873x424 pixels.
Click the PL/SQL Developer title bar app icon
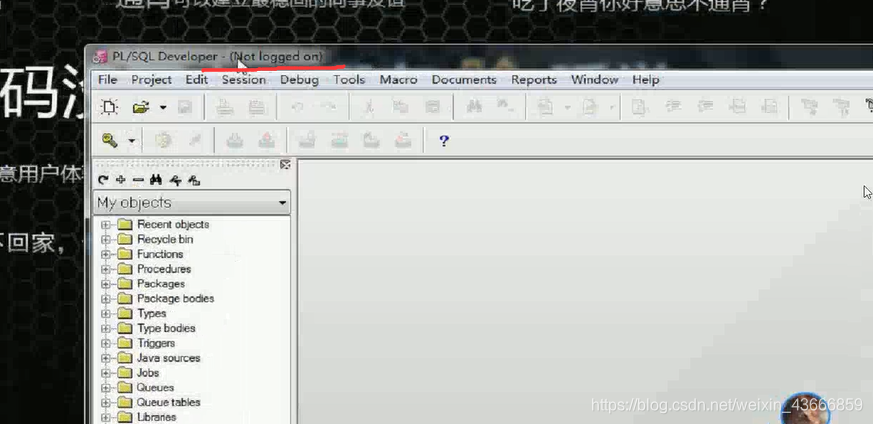click(x=100, y=56)
